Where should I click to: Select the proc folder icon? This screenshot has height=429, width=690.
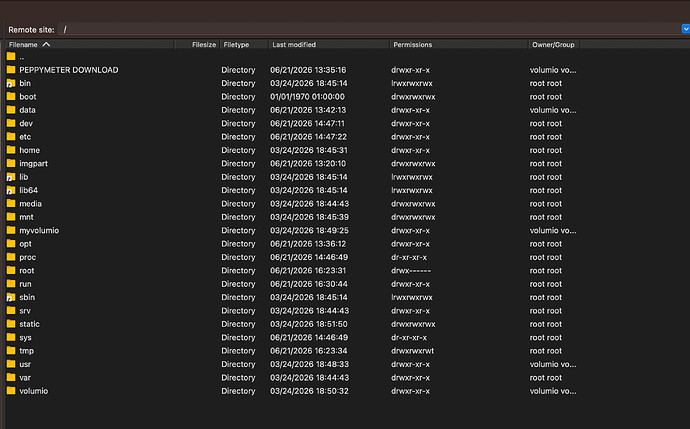point(11,257)
